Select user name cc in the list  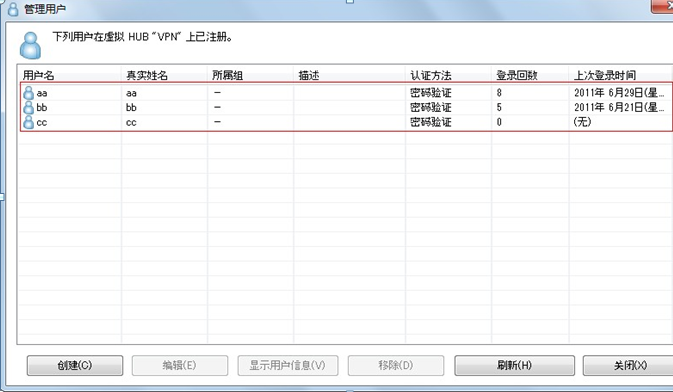coord(42,123)
